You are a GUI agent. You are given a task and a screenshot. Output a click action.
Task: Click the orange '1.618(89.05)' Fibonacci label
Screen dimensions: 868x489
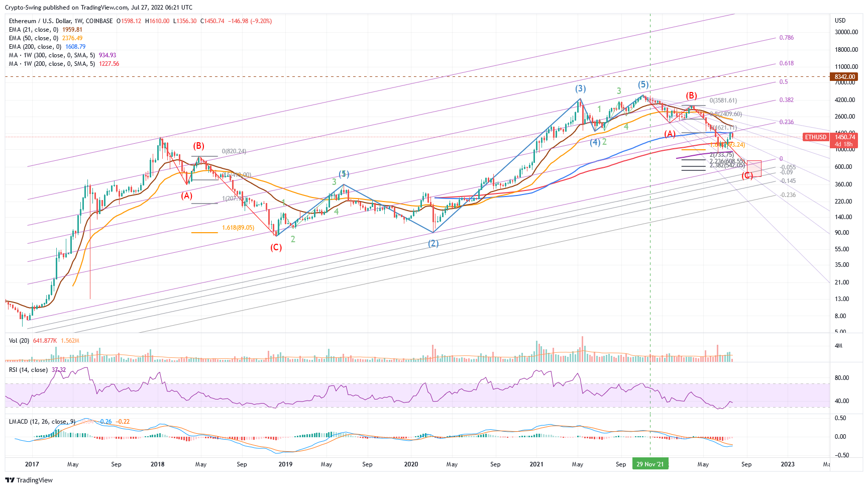(238, 228)
